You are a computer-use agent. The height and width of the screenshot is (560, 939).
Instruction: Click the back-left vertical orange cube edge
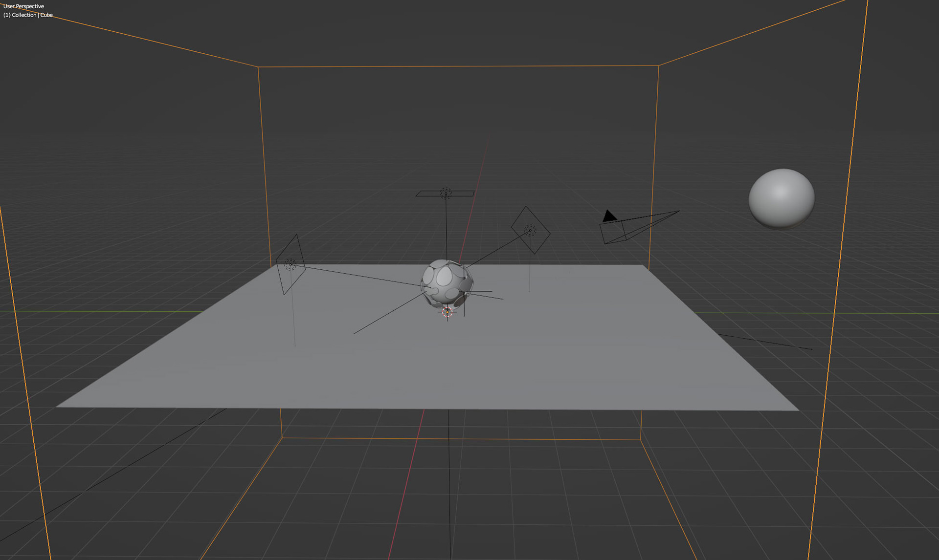click(x=264, y=166)
